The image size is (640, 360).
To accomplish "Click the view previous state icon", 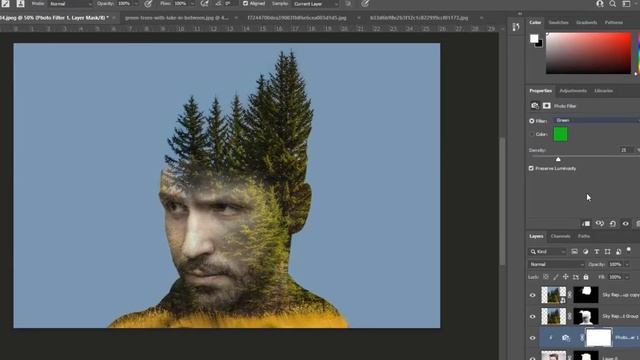I will click(x=599, y=224).
